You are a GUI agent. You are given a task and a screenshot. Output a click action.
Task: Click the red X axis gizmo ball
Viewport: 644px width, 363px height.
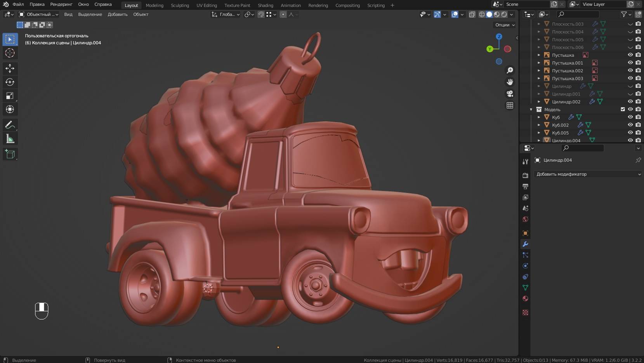click(507, 49)
